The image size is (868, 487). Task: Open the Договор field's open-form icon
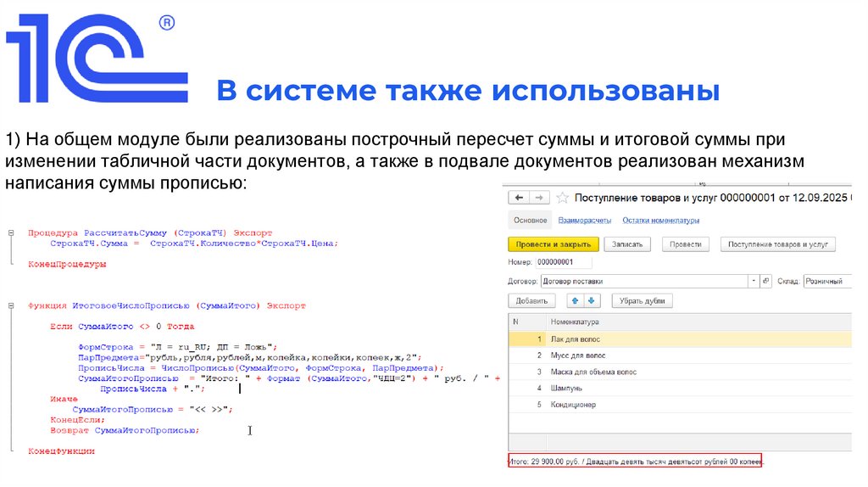point(766,281)
